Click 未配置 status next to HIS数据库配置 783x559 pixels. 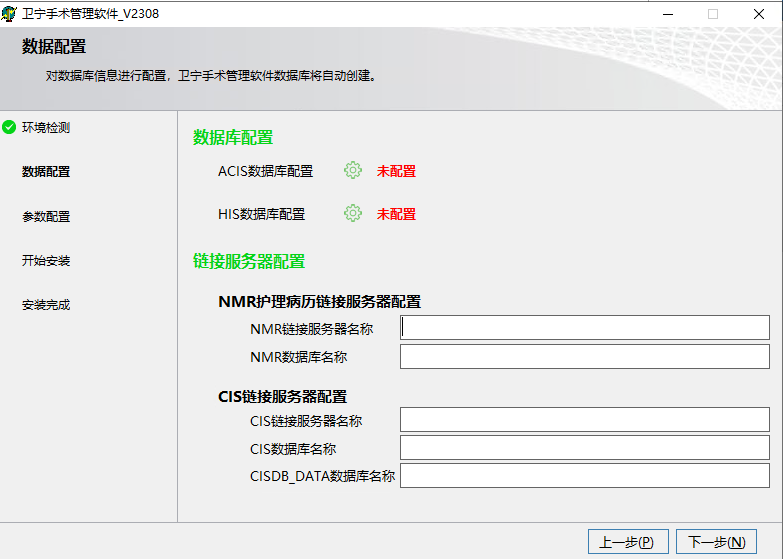pyautogui.click(x=396, y=214)
